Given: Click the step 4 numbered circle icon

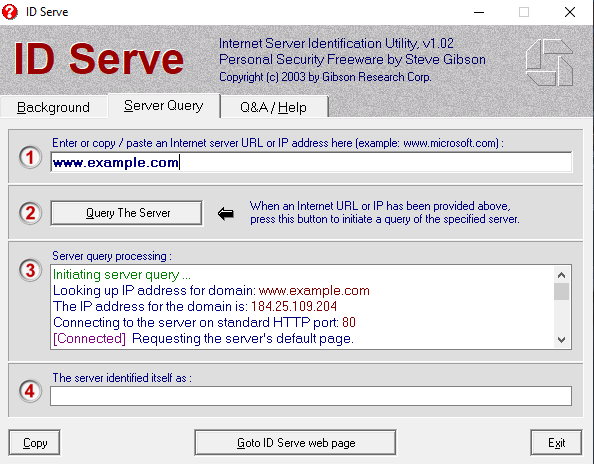Looking at the screenshot, I should coord(30,391).
